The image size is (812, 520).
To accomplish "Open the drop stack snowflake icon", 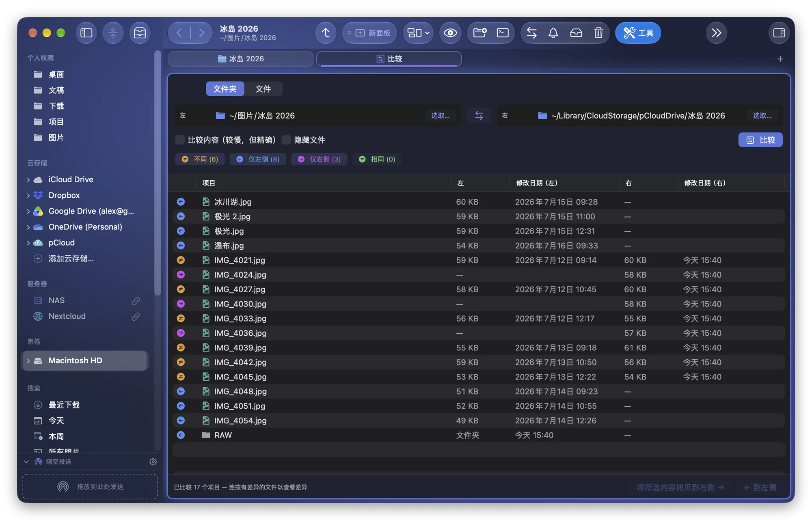I will (113, 33).
